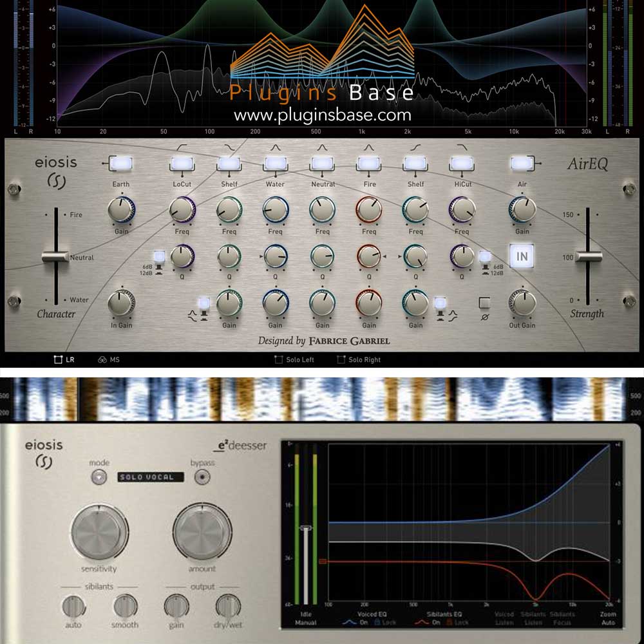Screen dimensions: 644x644
Task: Toggle Sibilants EQ On
Action: 428,623
